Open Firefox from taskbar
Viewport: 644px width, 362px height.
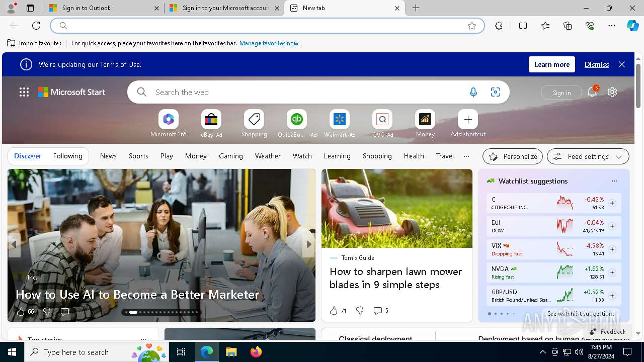(x=256, y=352)
